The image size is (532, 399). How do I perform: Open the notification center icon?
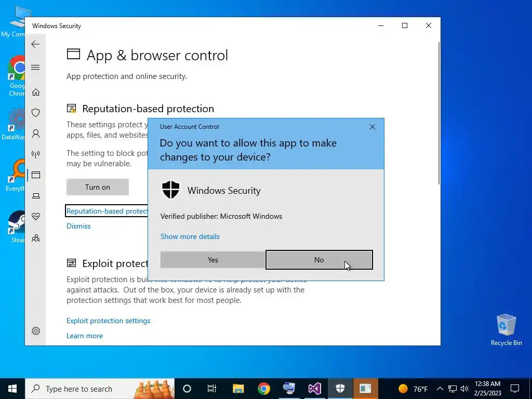point(515,389)
